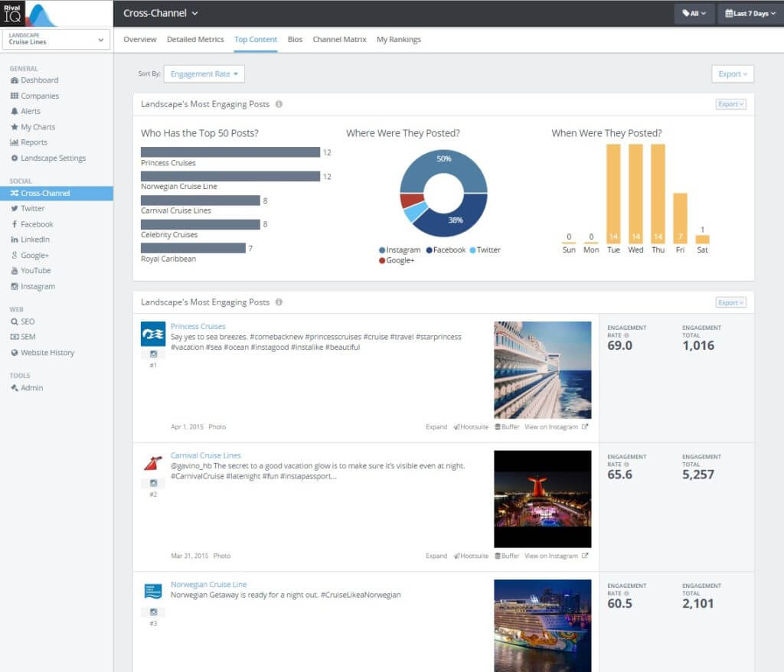Open the Admin tools item

(x=27, y=387)
